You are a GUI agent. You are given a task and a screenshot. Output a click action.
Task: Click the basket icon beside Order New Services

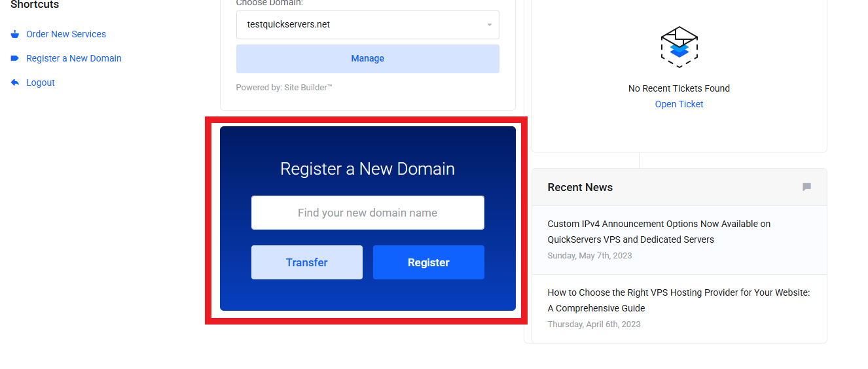(x=15, y=34)
